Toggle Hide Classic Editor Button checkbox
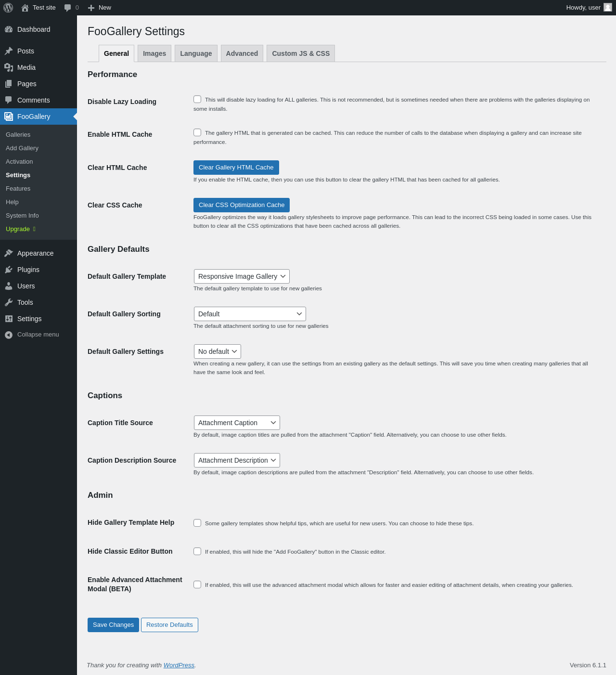616x675 pixels. [197, 551]
